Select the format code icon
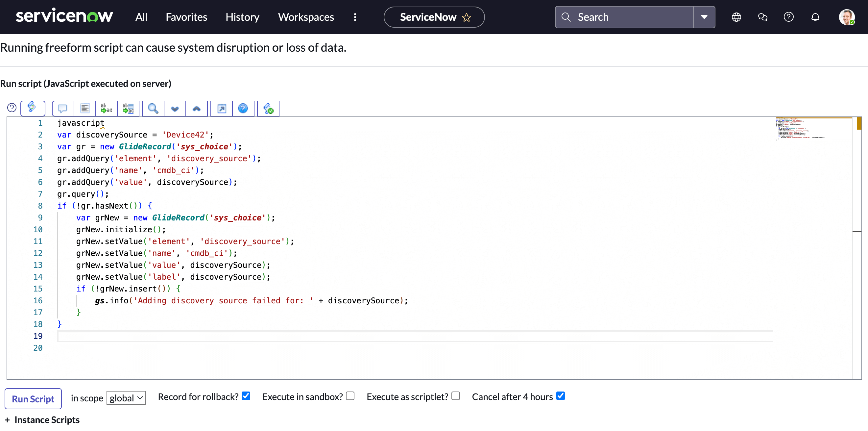Viewport: 868px width, 431px height. pyautogui.click(x=84, y=108)
